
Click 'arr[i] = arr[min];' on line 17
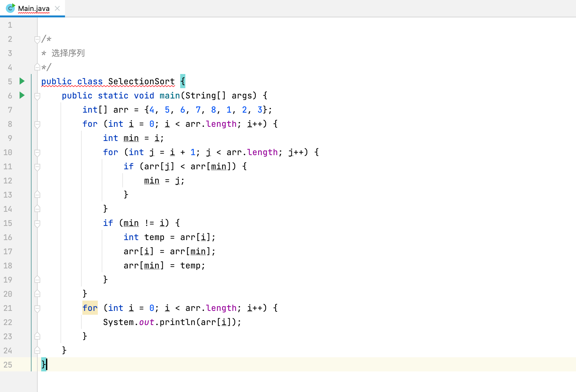169,251
